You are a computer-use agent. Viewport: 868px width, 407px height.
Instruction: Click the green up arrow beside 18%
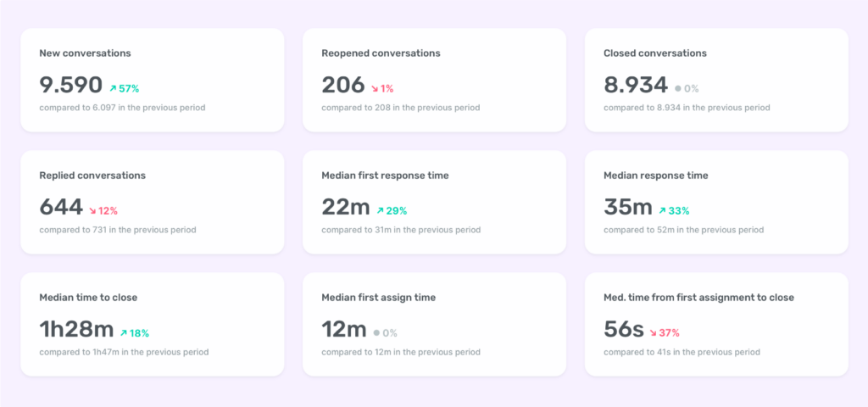tap(124, 332)
